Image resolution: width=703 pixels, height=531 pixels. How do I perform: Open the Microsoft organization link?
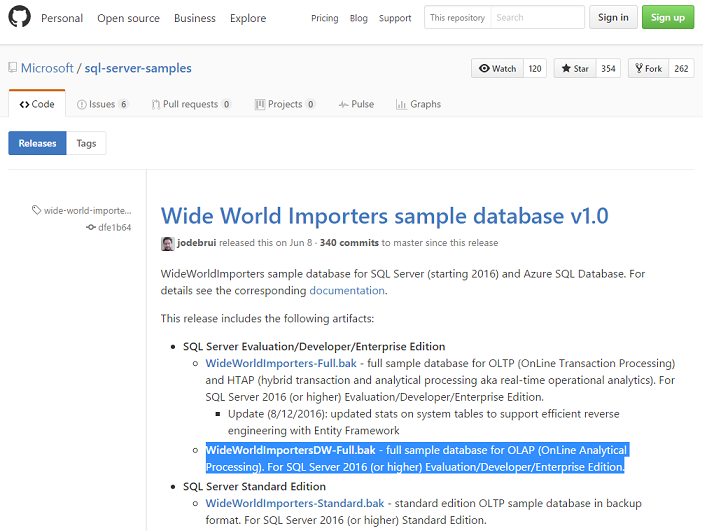pos(47,68)
